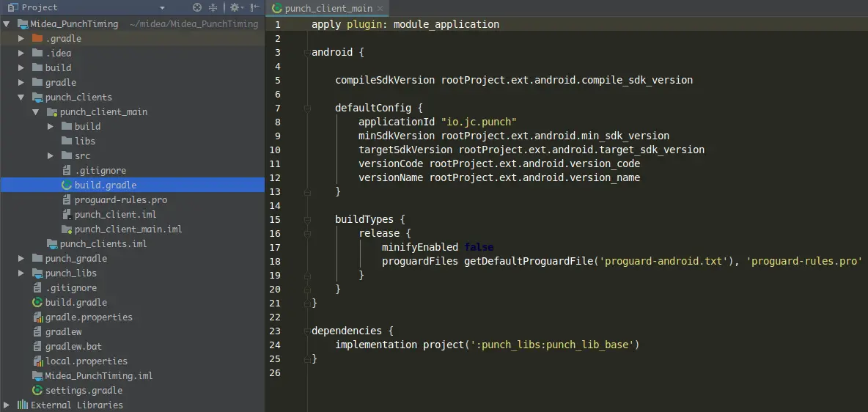The width and height of the screenshot is (868, 412).
Task: Click the punch_libs module folder icon
Action: (x=37, y=273)
